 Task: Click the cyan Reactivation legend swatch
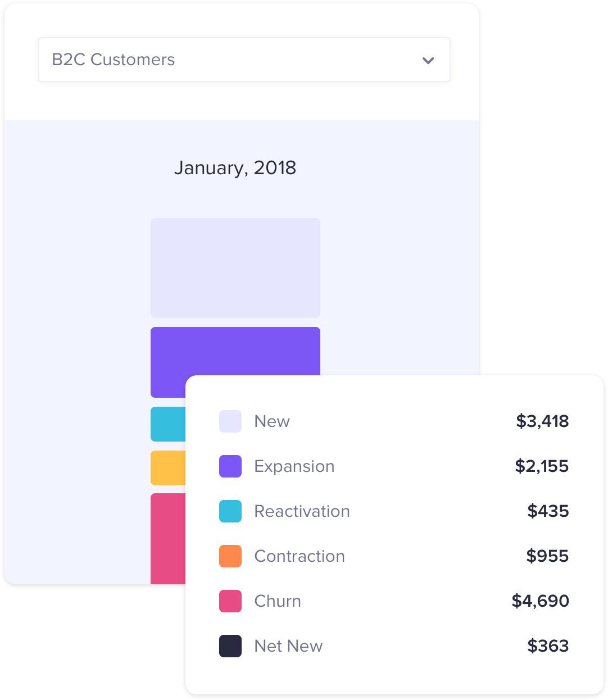pos(230,511)
